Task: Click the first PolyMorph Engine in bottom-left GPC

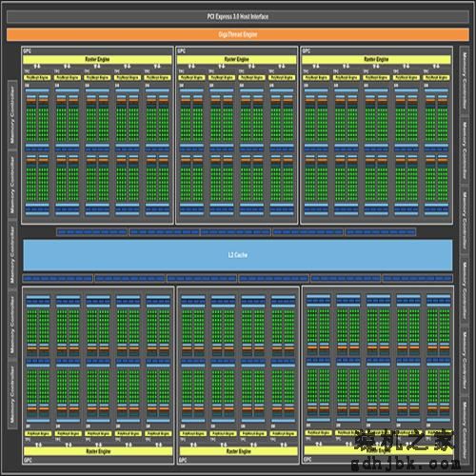Action: [x=38, y=433]
